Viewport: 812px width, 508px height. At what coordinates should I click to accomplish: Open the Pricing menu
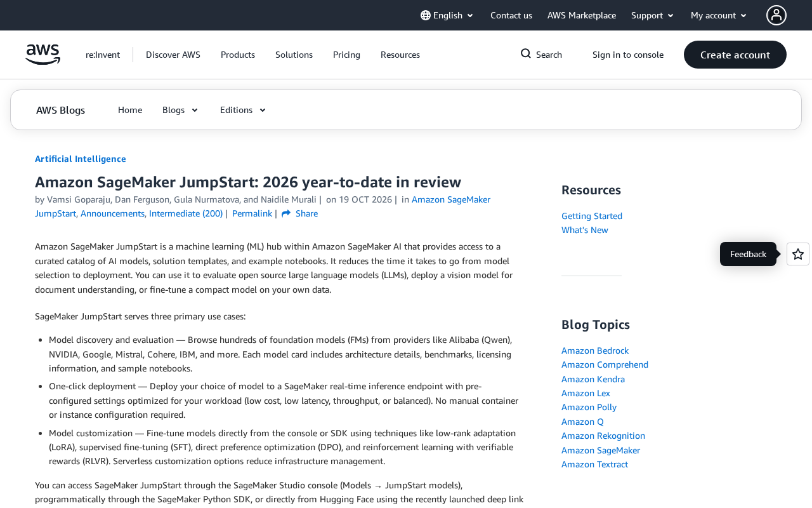pos(346,55)
